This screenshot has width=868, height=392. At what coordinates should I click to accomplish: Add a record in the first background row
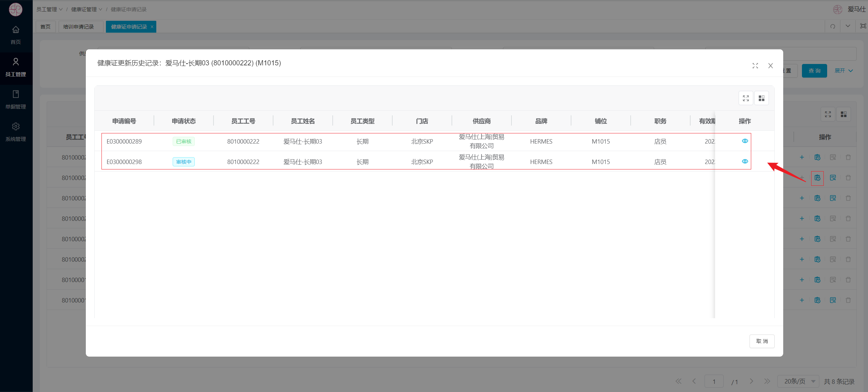tap(802, 157)
